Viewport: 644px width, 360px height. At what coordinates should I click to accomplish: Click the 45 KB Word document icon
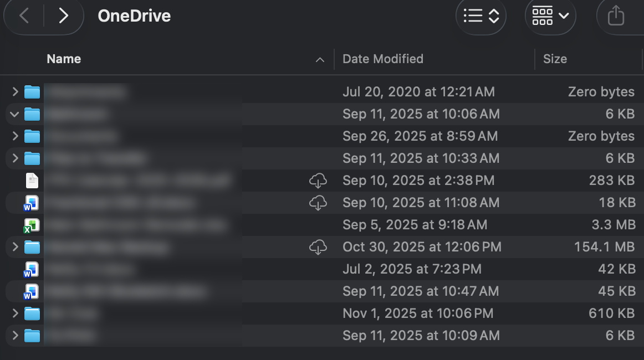[32, 291]
